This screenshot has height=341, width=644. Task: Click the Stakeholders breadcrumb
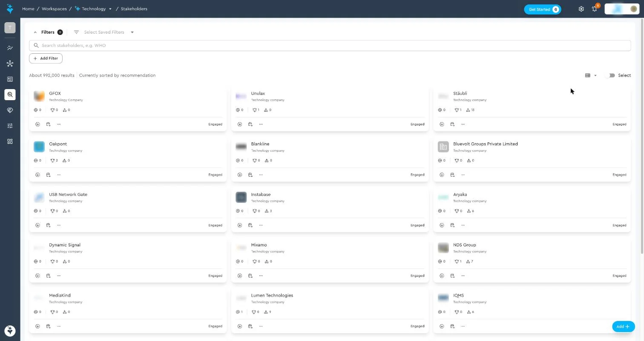click(x=134, y=9)
